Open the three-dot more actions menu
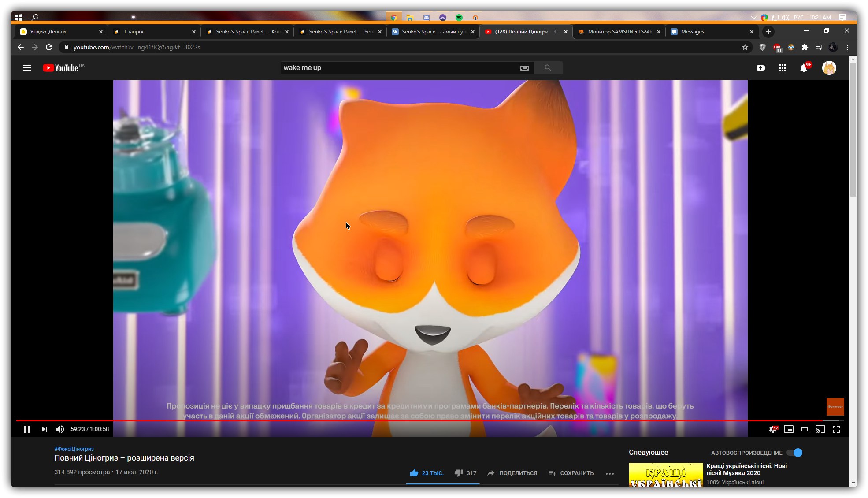This screenshot has width=868, height=498. pyautogui.click(x=610, y=473)
